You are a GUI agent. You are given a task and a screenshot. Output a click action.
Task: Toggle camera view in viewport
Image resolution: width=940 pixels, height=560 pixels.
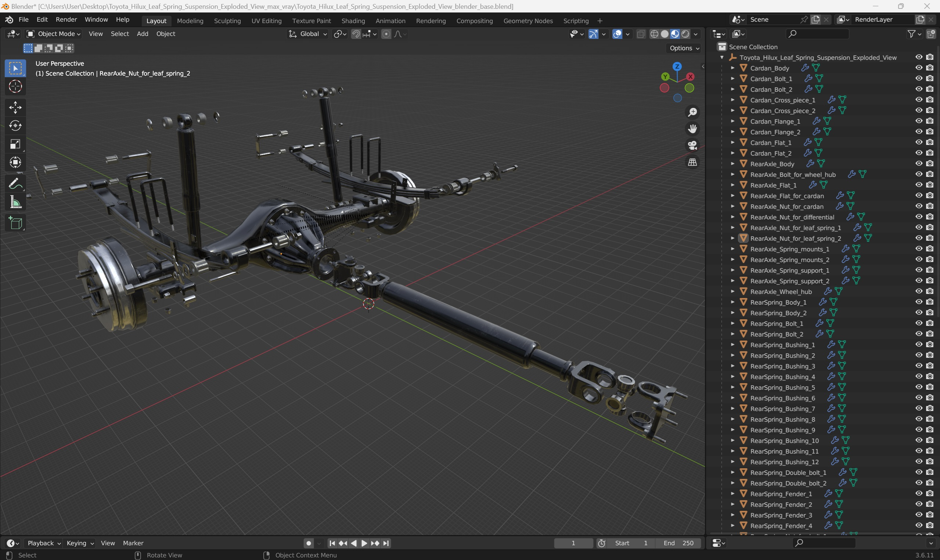pyautogui.click(x=692, y=146)
